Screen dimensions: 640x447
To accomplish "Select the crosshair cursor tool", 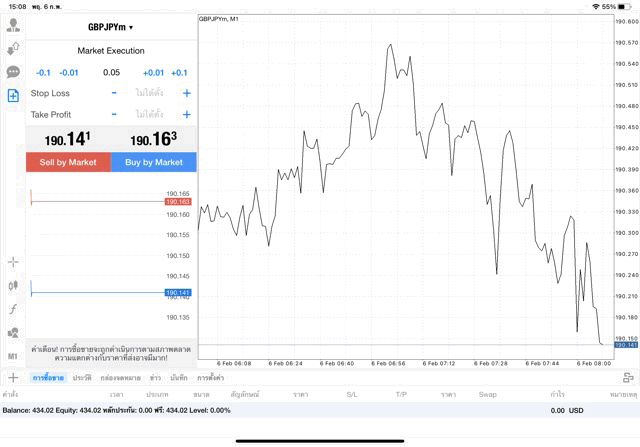I will 13,262.
